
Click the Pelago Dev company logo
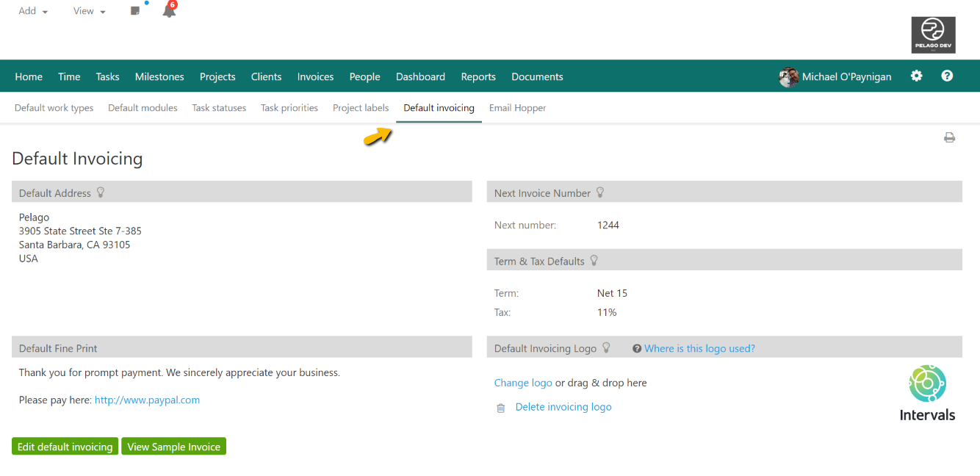933,35
